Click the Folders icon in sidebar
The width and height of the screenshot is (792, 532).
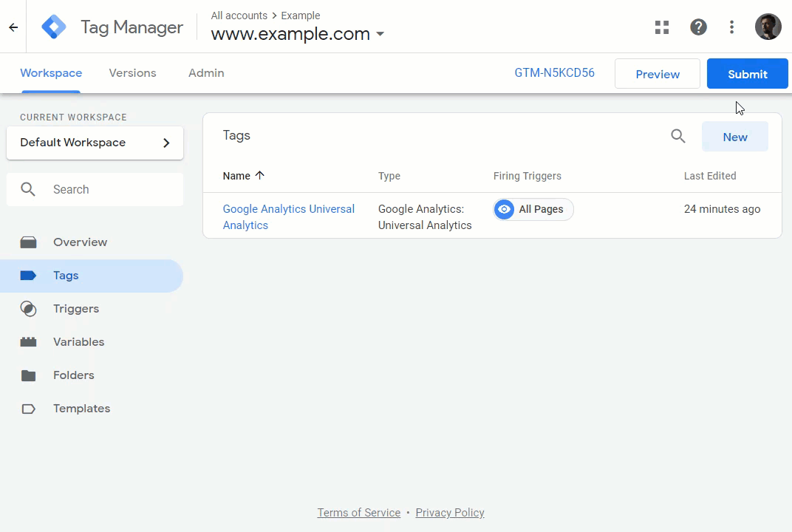pos(28,375)
